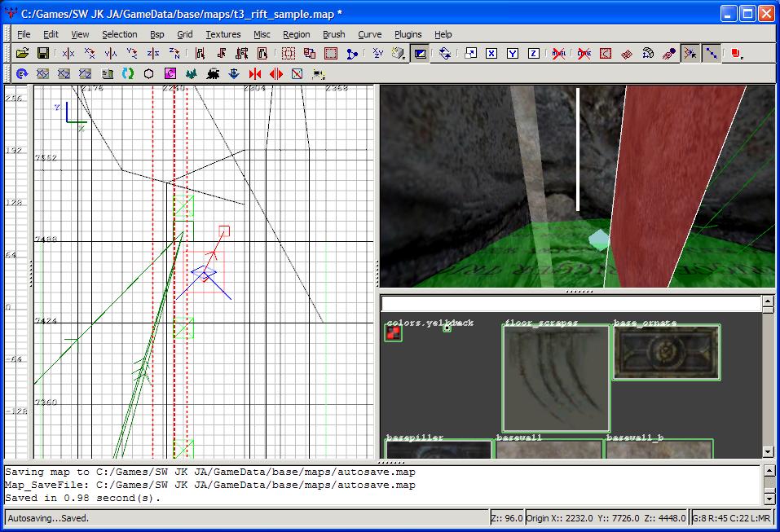Viewport: 780px width, 532px height.
Task: Flip selection along the Y axis
Action: pyautogui.click(x=110, y=53)
